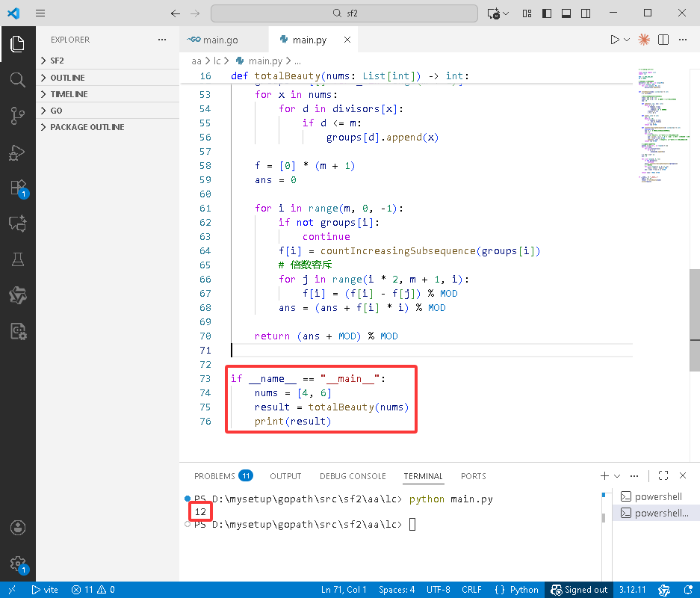Open the chat sparkle view icon
The width and height of the screenshot is (700, 598).
(x=17, y=224)
